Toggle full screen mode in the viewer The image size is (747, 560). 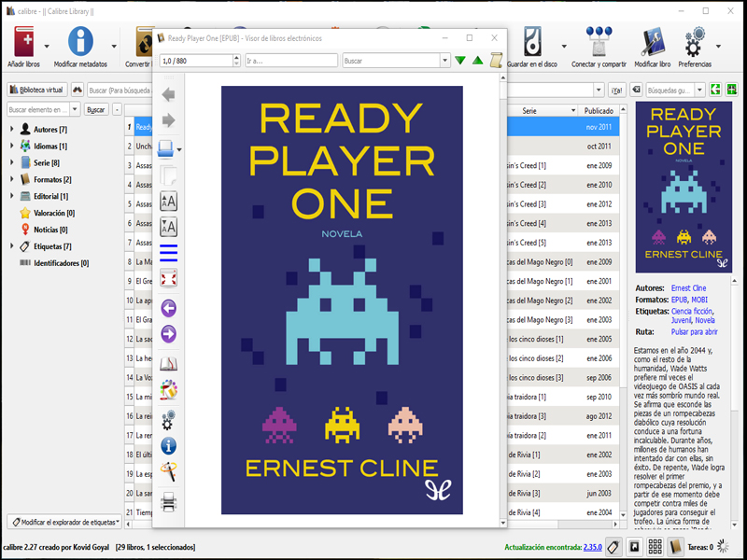point(169,278)
